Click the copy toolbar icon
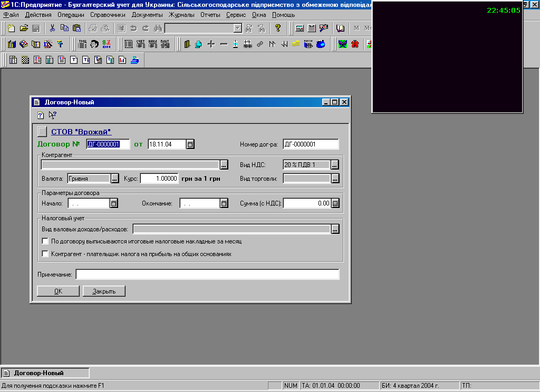 (64, 28)
